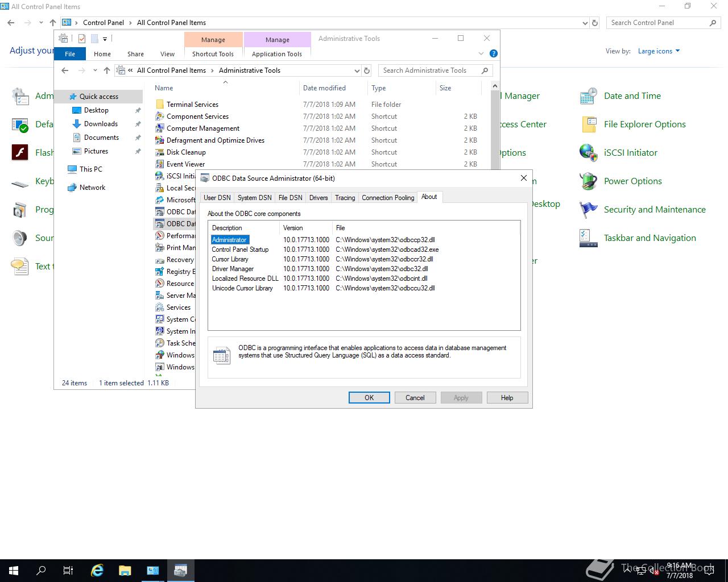Switch to Connection Pooling tab
Screen dimensions: 728x582
pyautogui.click(x=388, y=198)
